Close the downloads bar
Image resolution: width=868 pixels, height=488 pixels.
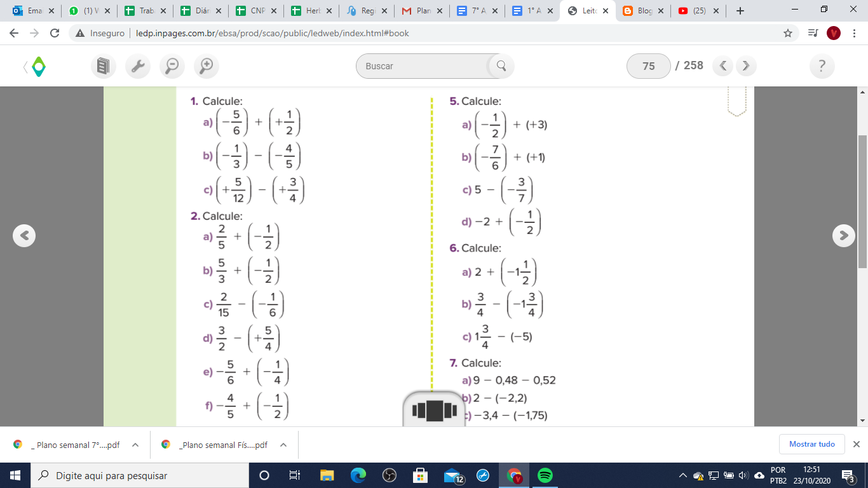coord(856,444)
